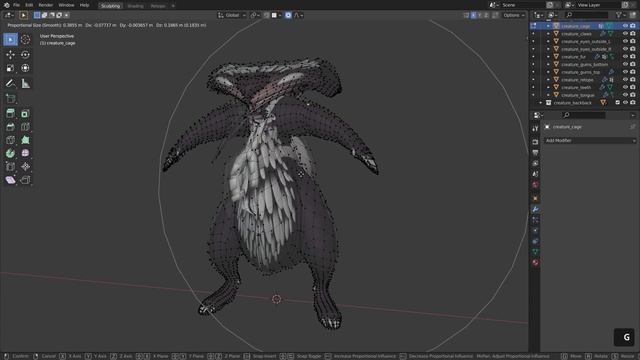
Task: Select the 3D Cursor tool
Action: pyautogui.click(x=25, y=40)
